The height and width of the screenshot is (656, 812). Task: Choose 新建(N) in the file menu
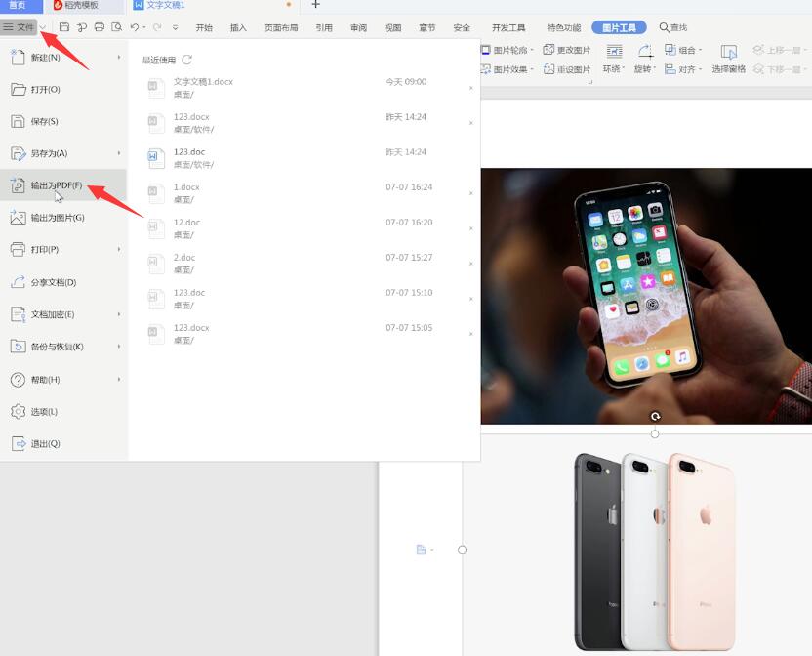pos(63,57)
